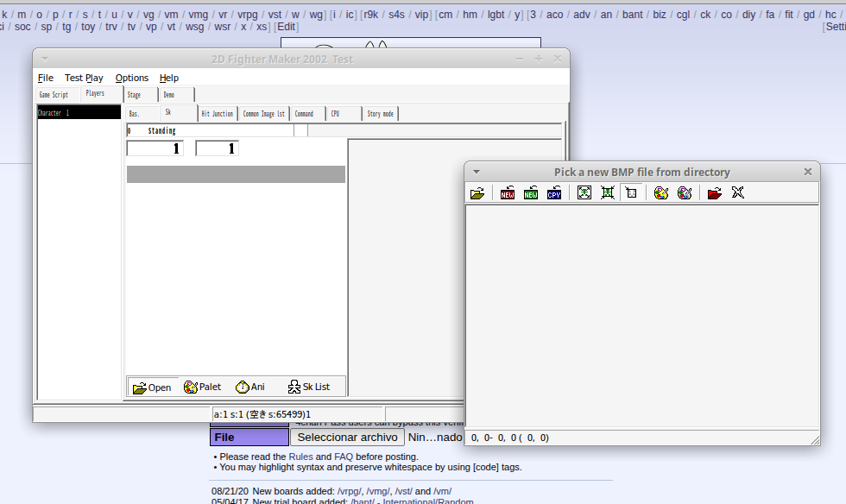Click Seleccionar archivo button on the web page
This screenshot has height=504, width=846.
(347, 437)
